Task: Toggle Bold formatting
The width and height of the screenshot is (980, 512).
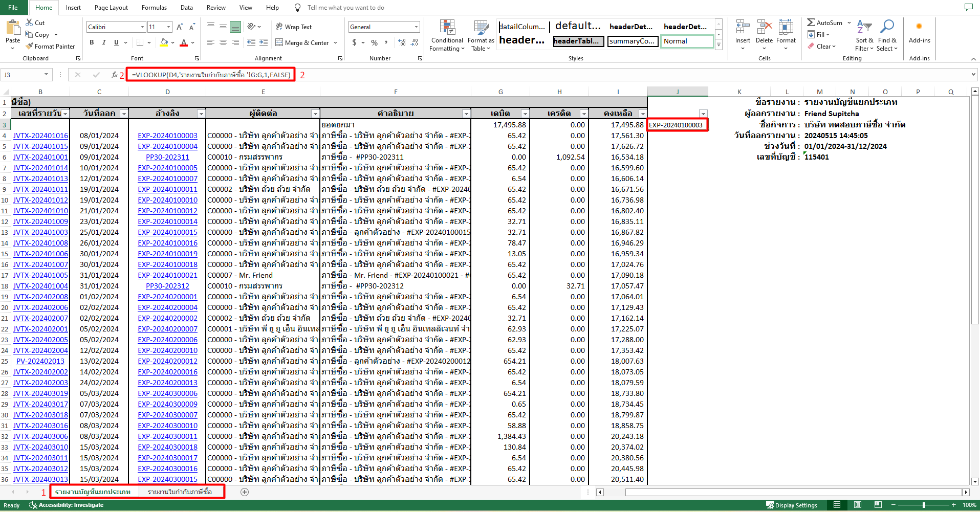Action: [x=92, y=42]
